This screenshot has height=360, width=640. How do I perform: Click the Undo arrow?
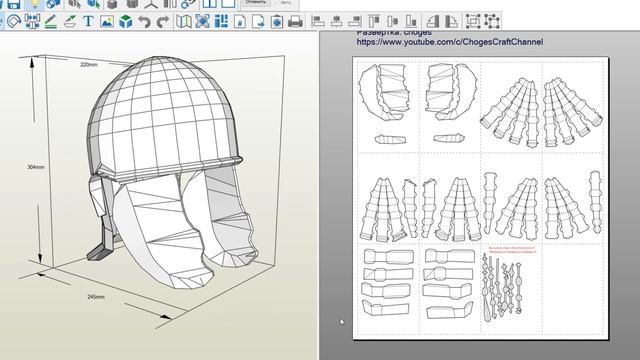pyautogui.click(x=144, y=21)
